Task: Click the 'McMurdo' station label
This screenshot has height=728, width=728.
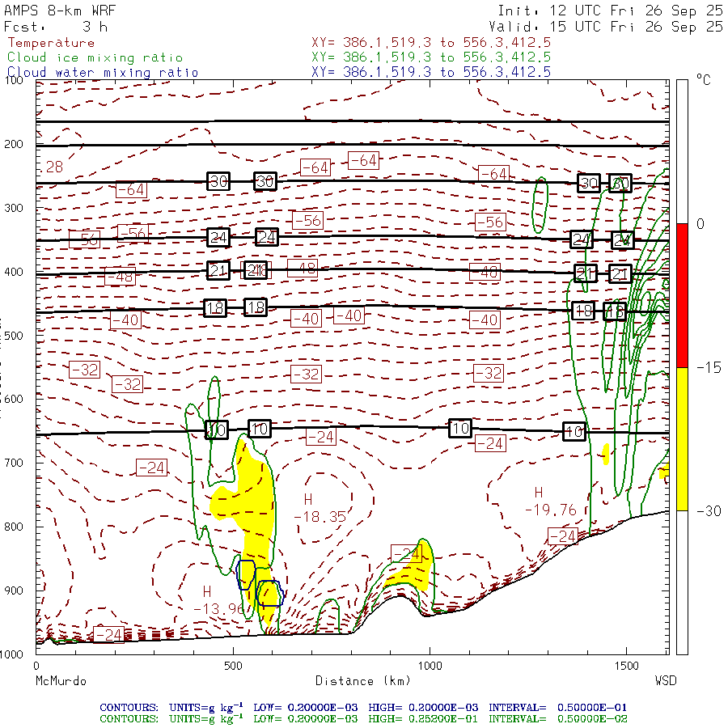Action: [x=61, y=681]
